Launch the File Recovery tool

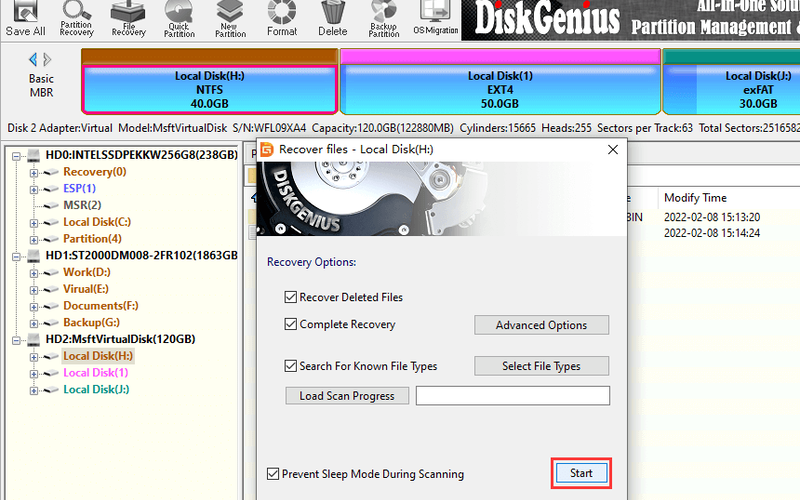[x=128, y=18]
